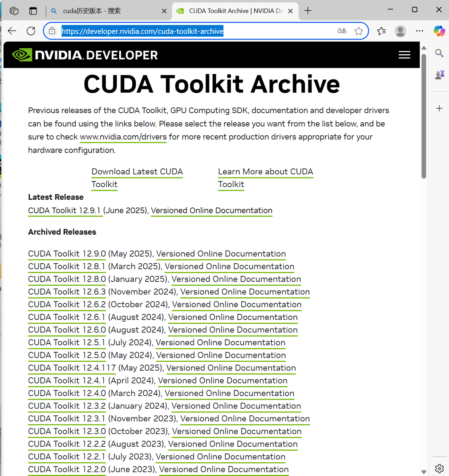Open the NVIDIA hamburger navigation menu

coord(404,55)
